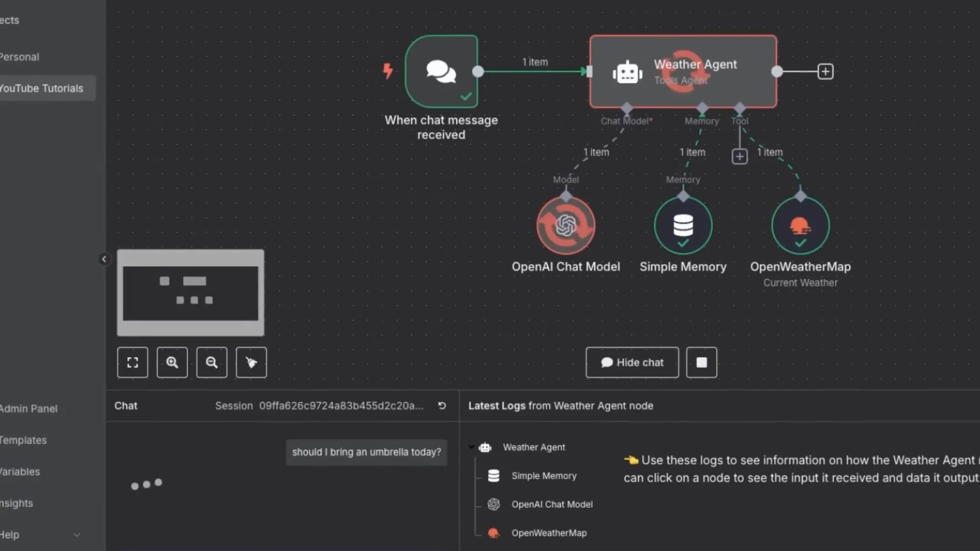Expand the Help menu chevron
The width and height of the screenshot is (980, 551).
(x=77, y=535)
